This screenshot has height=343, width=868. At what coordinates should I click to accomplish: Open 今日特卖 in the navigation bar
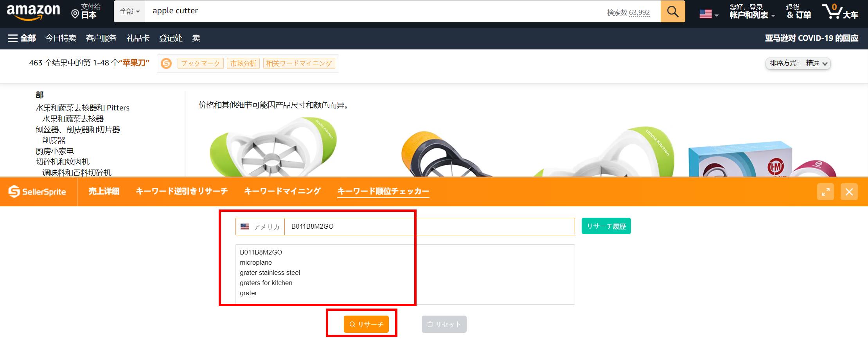pyautogui.click(x=61, y=38)
